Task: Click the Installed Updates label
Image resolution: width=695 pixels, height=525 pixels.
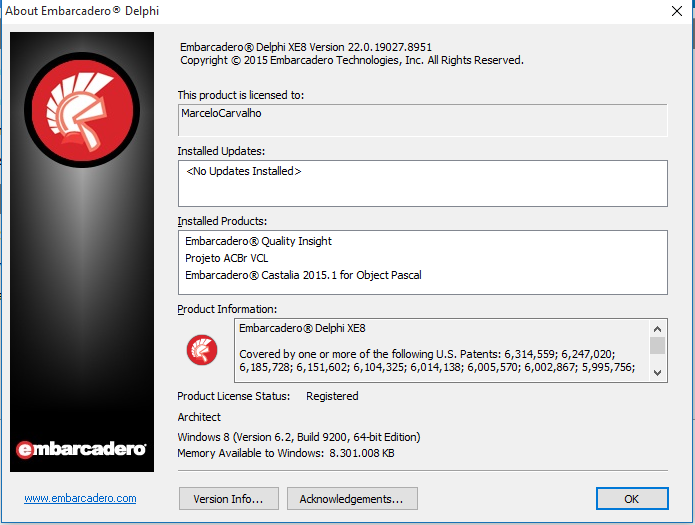Action: (x=221, y=151)
